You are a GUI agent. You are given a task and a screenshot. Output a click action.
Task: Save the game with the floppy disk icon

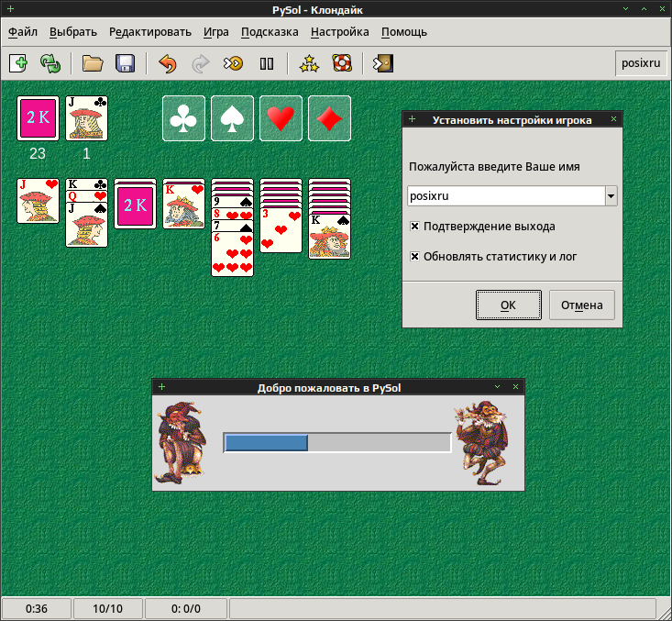[126, 63]
